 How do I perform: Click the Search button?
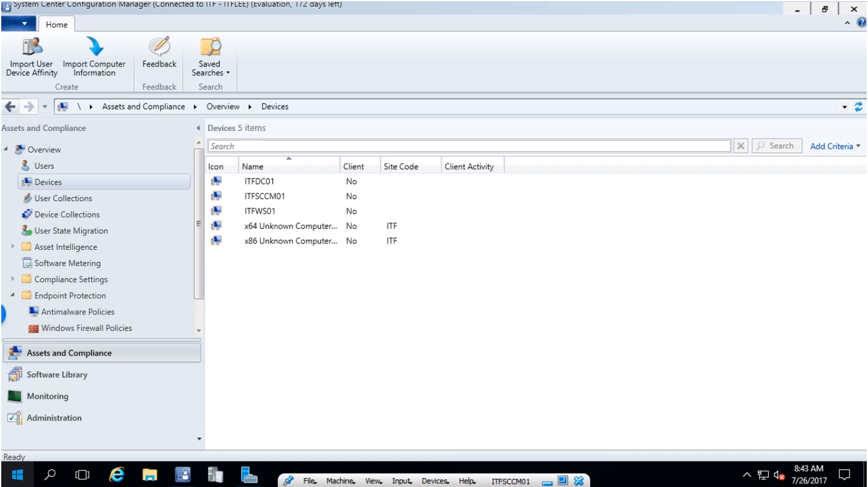click(x=776, y=146)
